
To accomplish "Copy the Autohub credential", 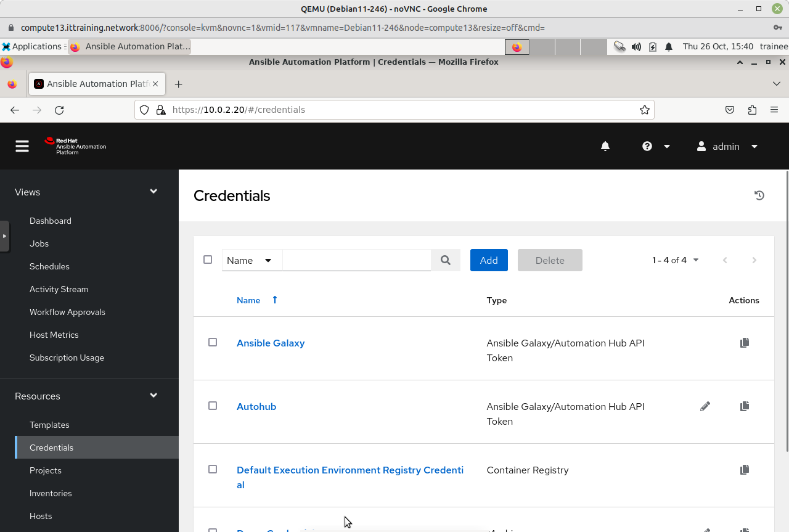I will 745,406.
